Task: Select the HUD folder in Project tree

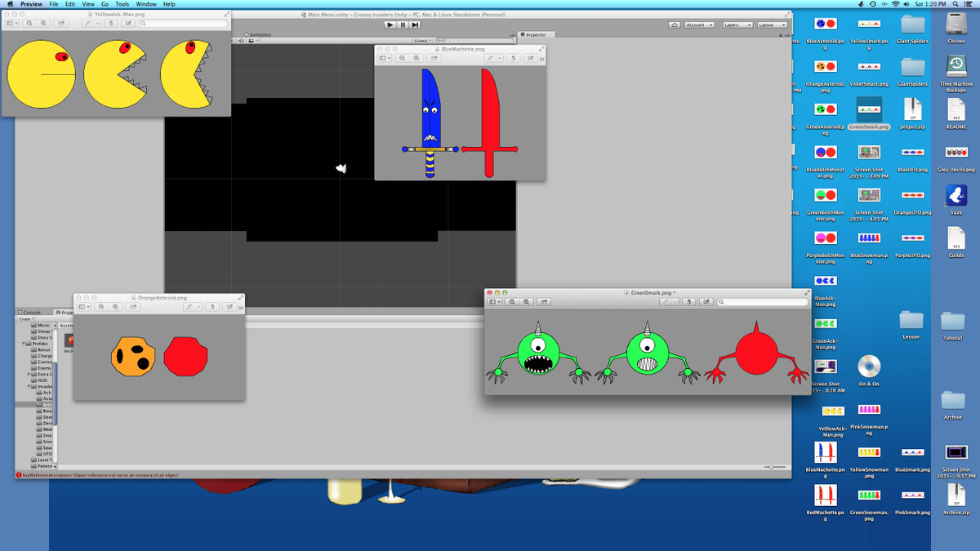Action: pyautogui.click(x=41, y=380)
